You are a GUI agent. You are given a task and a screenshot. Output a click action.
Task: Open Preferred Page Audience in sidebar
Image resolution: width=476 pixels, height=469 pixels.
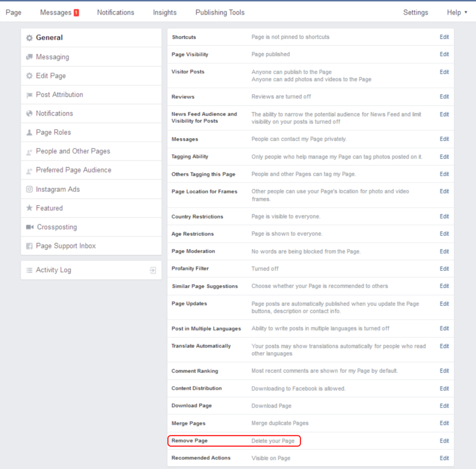click(x=73, y=170)
